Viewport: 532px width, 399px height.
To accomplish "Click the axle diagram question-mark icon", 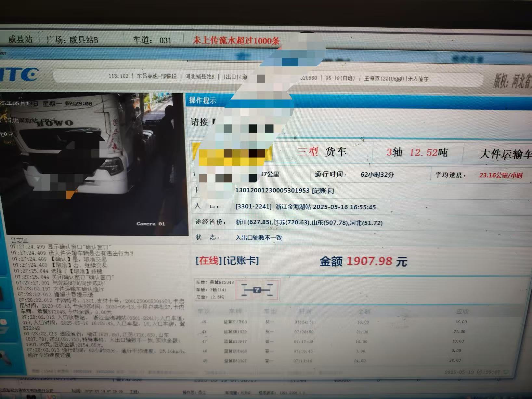I will pos(256,290).
